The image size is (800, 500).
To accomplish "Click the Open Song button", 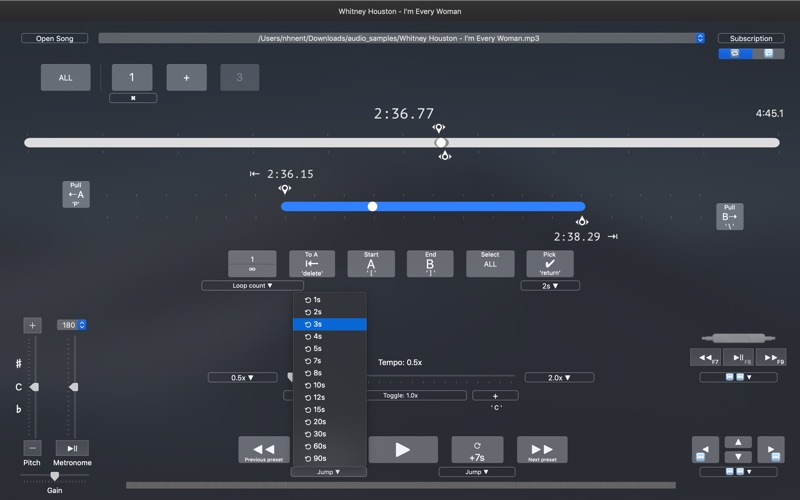I will click(x=54, y=39).
